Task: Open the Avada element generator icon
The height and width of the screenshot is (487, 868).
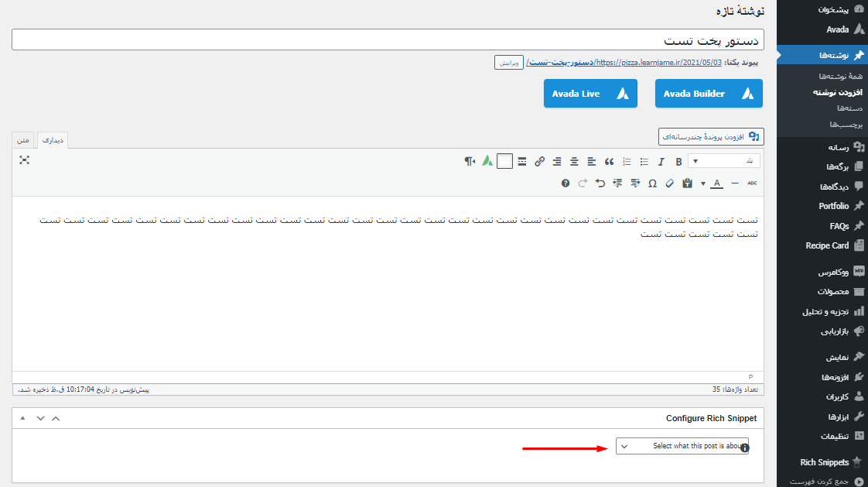Action: tap(487, 161)
